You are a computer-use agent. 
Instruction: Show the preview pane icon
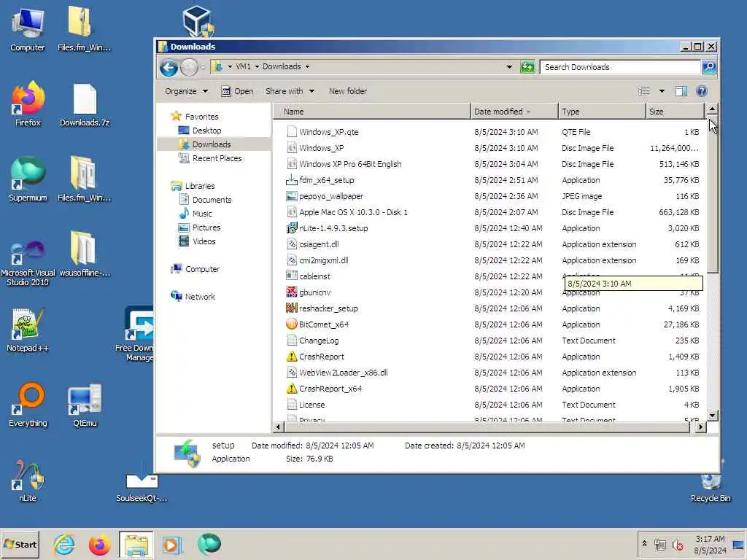[681, 91]
